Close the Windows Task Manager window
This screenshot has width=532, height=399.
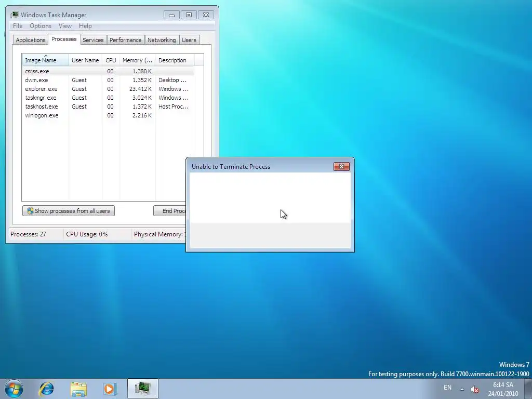click(x=206, y=15)
